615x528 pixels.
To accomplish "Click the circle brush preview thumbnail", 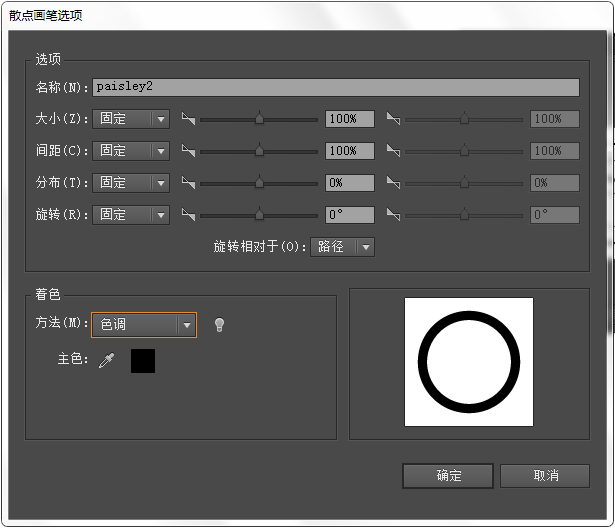I will click(x=469, y=362).
